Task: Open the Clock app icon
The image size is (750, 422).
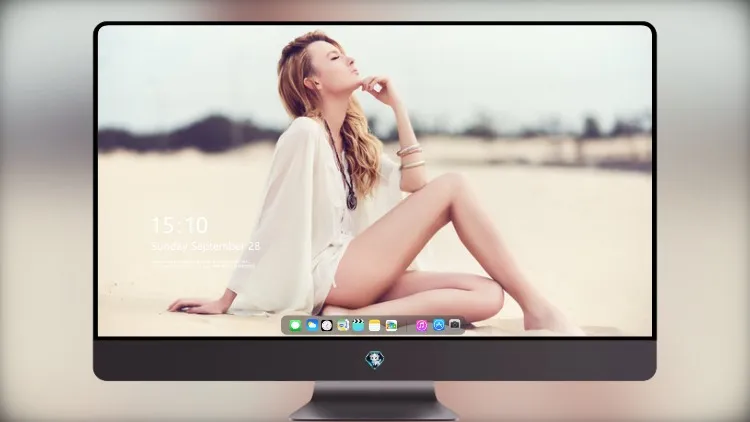Action: click(x=327, y=325)
